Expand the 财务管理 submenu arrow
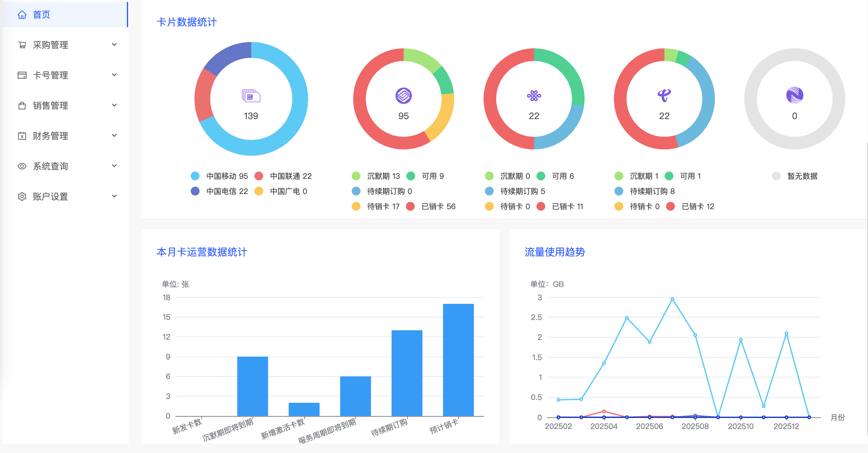 114,136
